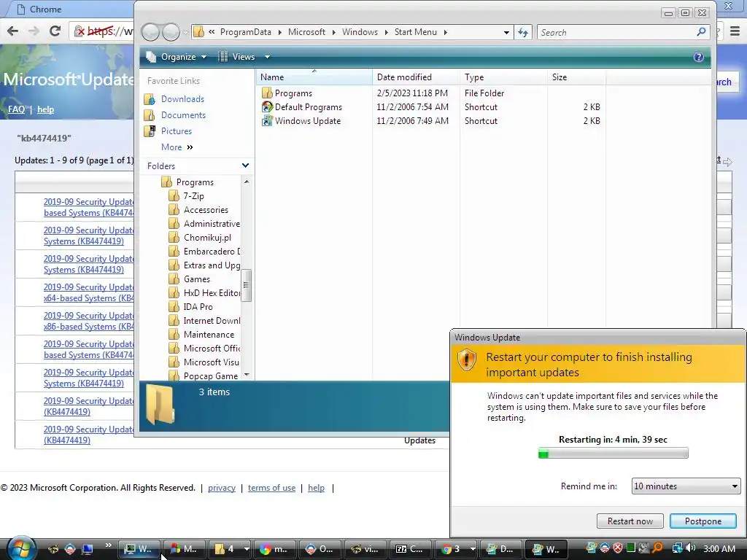Viewport: 747px width, 560px height.
Task: Open the Remind me in dropdown
Action: click(686, 486)
